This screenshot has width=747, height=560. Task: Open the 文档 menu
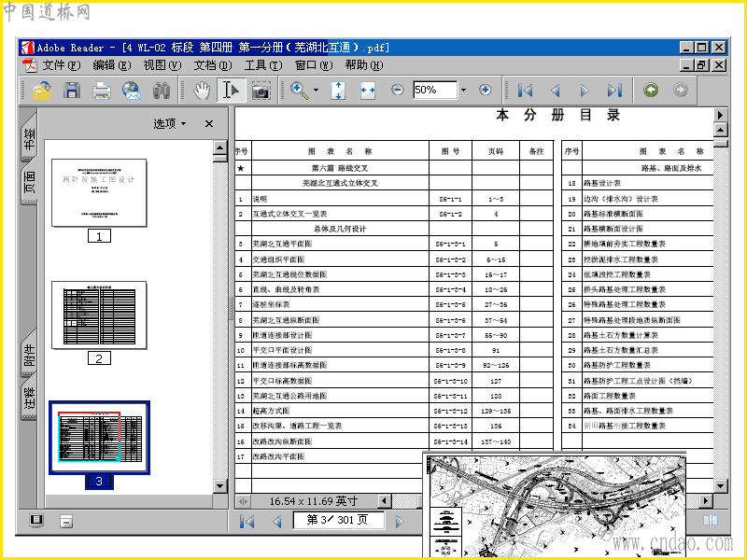click(x=213, y=65)
